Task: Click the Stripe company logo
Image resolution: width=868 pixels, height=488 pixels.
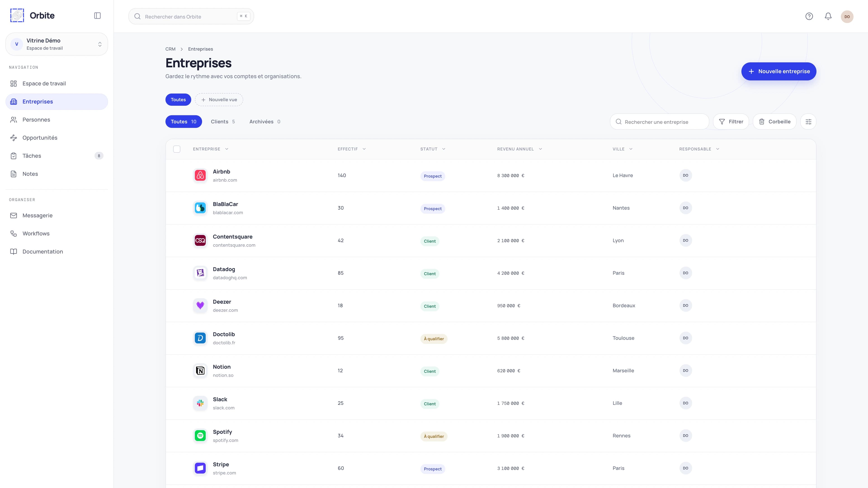Action: coord(200,468)
